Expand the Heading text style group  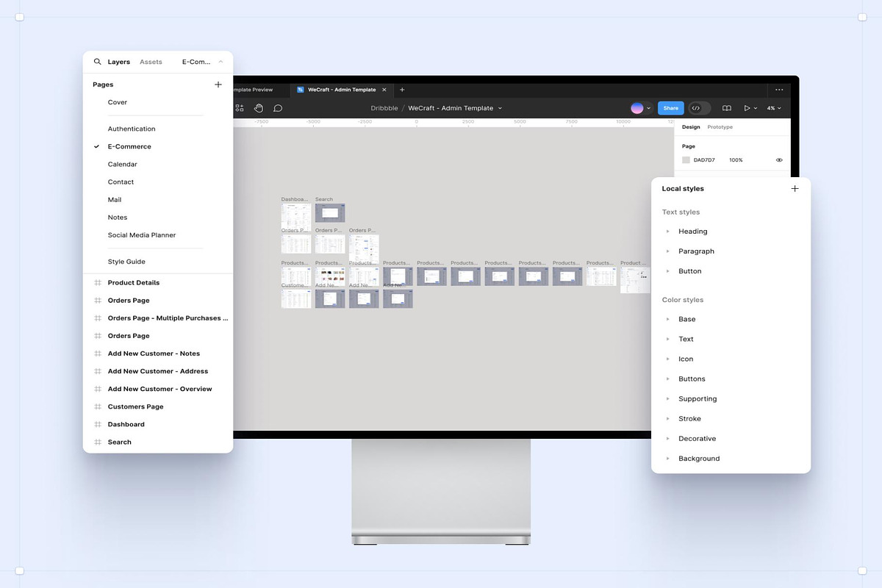coord(668,232)
